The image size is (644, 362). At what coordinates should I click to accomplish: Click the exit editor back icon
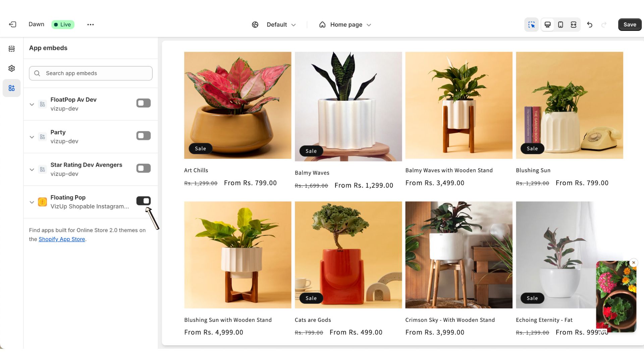(x=13, y=24)
